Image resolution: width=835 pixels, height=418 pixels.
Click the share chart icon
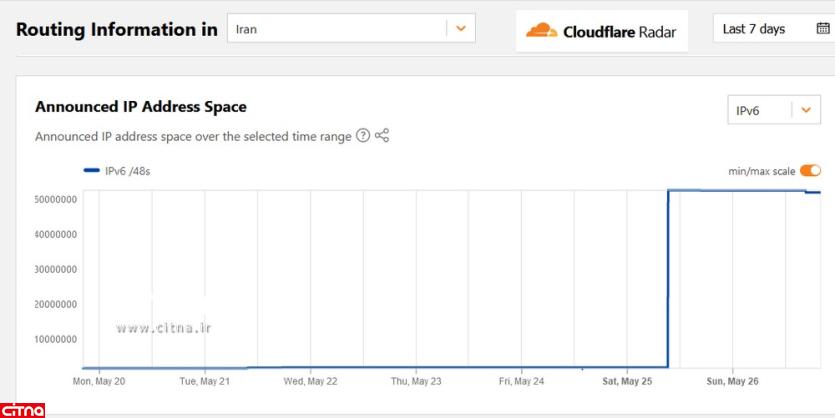coord(382,136)
